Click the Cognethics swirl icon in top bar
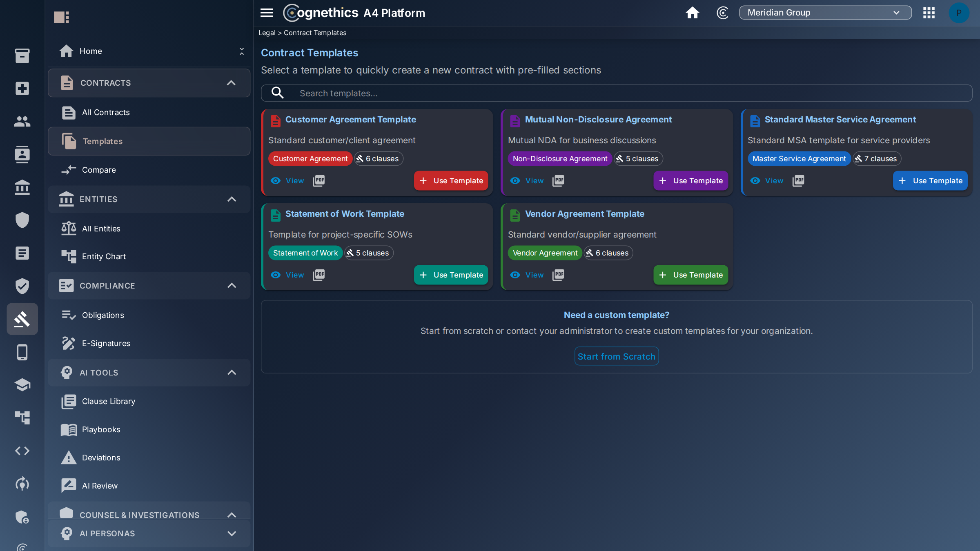The height and width of the screenshot is (551, 980). pos(722,13)
